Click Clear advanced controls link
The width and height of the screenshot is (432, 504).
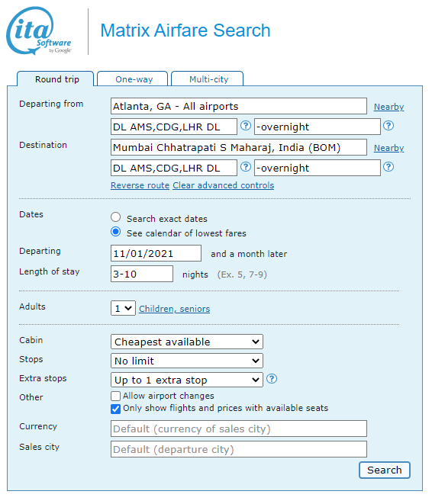click(223, 185)
